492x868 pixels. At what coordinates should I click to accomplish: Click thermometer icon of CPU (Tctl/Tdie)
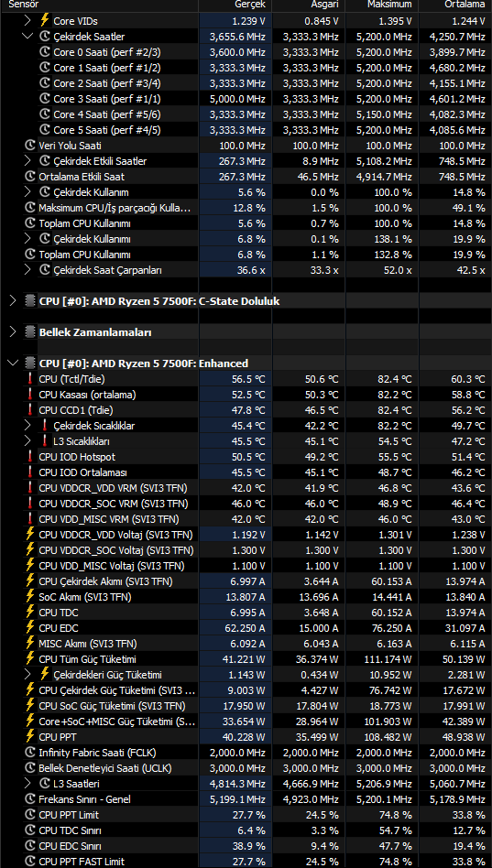tap(30, 379)
